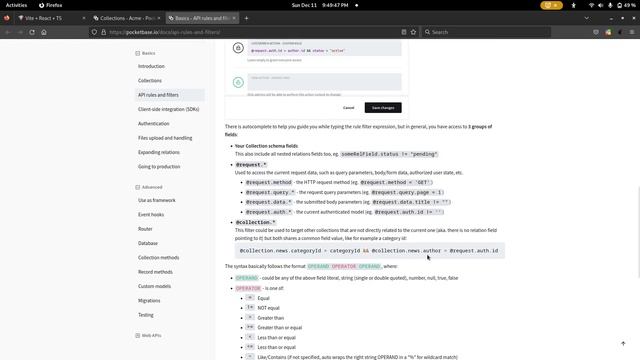Open Introduction docs page
This screenshot has height=360, width=640.
(x=151, y=66)
